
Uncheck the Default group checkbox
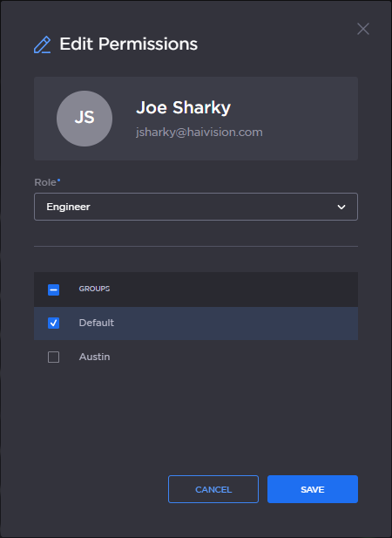pyautogui.click(x=53, y=323)
